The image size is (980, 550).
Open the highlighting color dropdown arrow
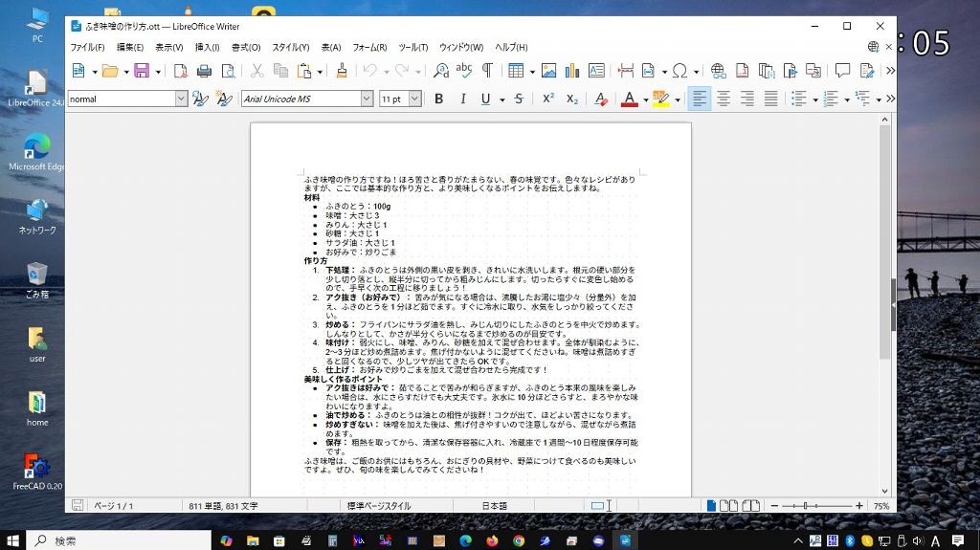pos(677,99)
